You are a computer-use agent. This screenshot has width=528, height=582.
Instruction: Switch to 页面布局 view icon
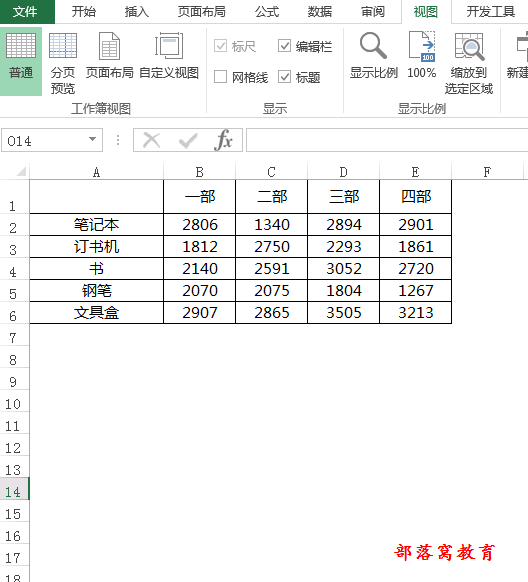pos(109,56)
